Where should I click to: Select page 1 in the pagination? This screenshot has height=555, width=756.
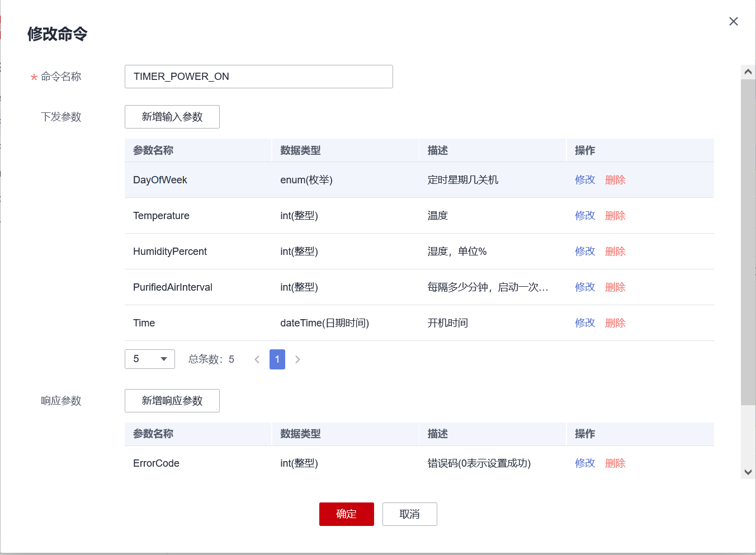pos(277,359)
